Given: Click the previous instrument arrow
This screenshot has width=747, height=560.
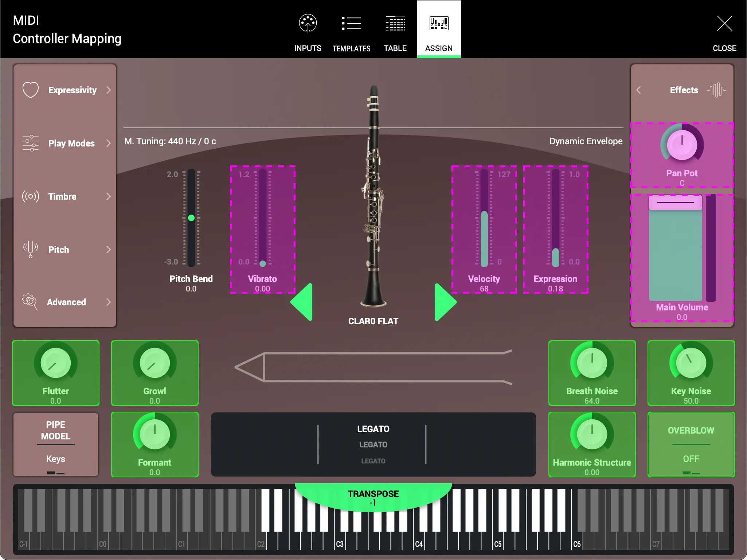Looking at the screenshot, I should [x=301, y=302].
